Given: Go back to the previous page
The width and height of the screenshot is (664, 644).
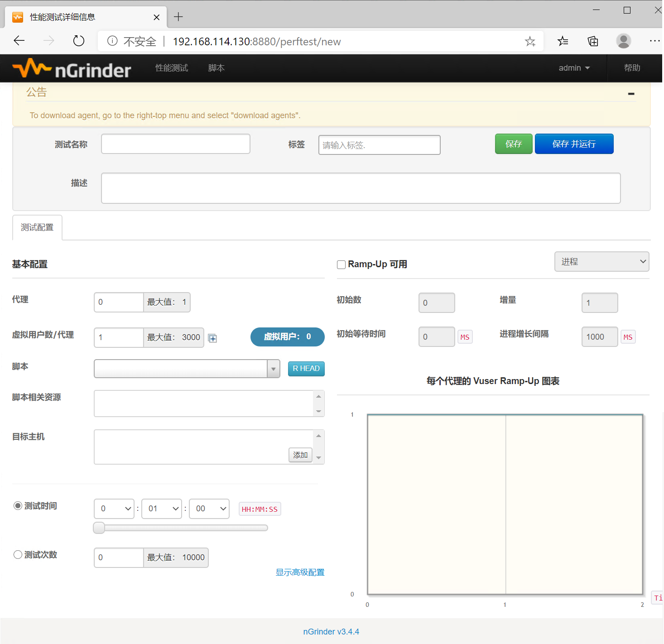Looking at the screenshot, I should tap(19, 41).
